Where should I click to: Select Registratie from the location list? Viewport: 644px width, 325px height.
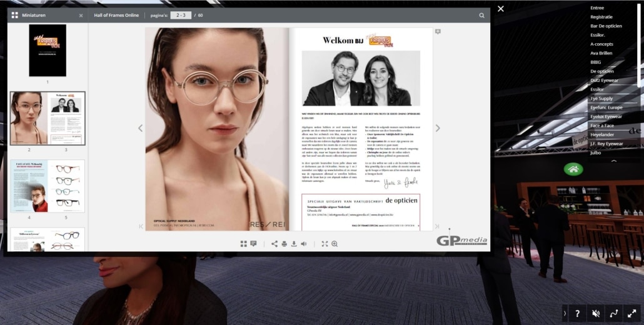point(601,17)
